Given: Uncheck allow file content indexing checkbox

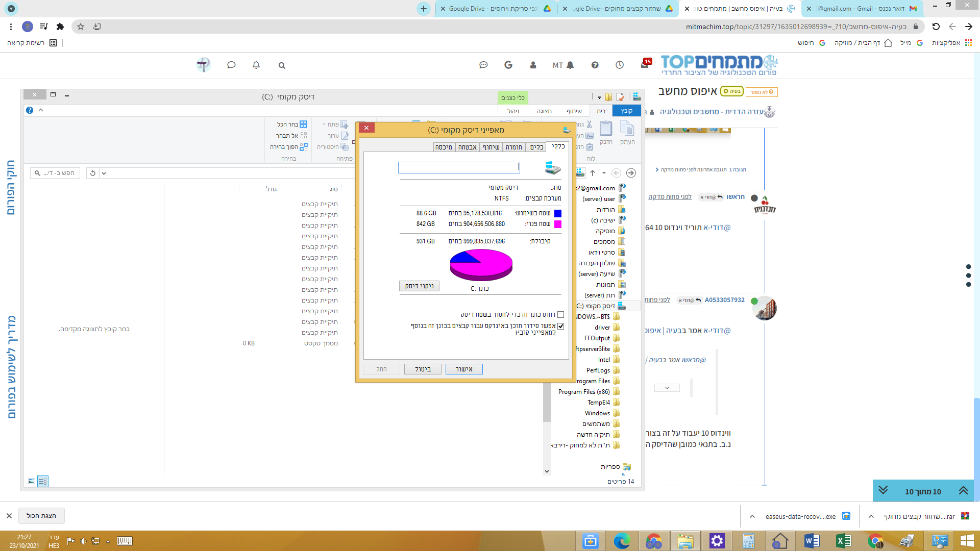Looking at the screenshot, I should coord(561,326).
